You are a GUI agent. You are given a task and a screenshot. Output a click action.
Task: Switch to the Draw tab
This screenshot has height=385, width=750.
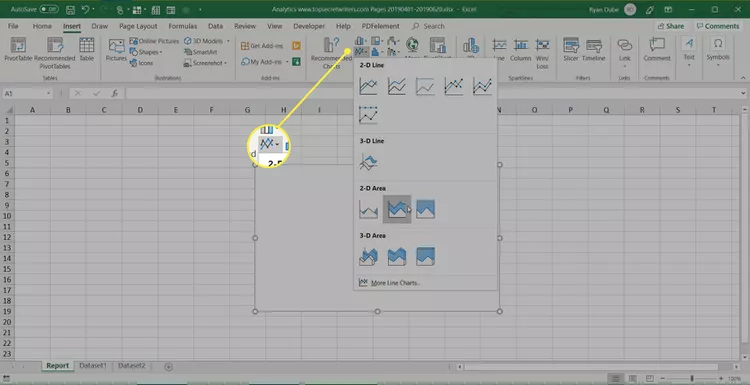click(x=99, y=26)
